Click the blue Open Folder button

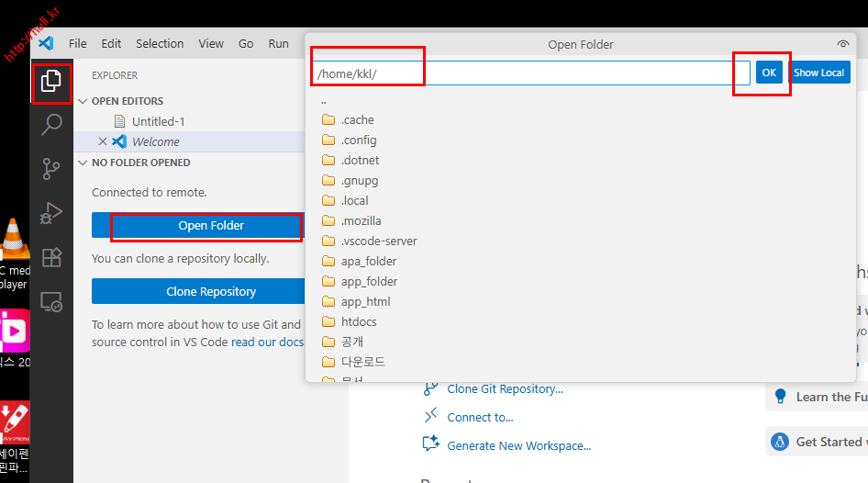pos(210,225)
